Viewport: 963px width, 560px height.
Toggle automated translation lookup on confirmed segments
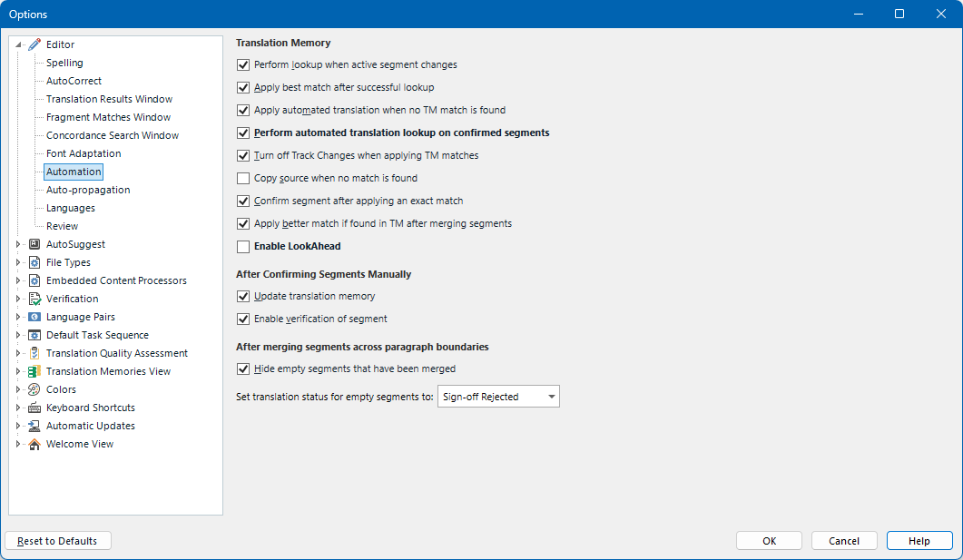(x=243, y=133)
